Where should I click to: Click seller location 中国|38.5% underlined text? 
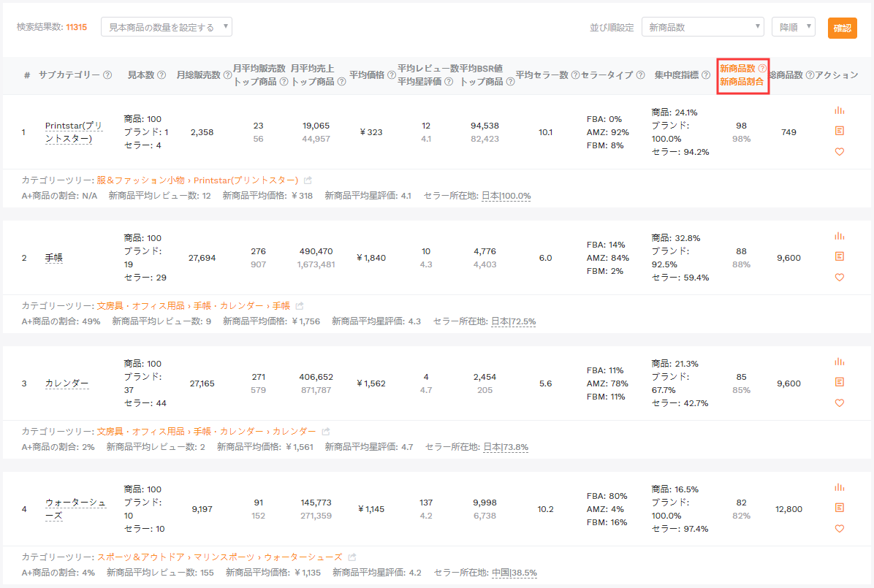pyautogui.click(x=514, y=573)
